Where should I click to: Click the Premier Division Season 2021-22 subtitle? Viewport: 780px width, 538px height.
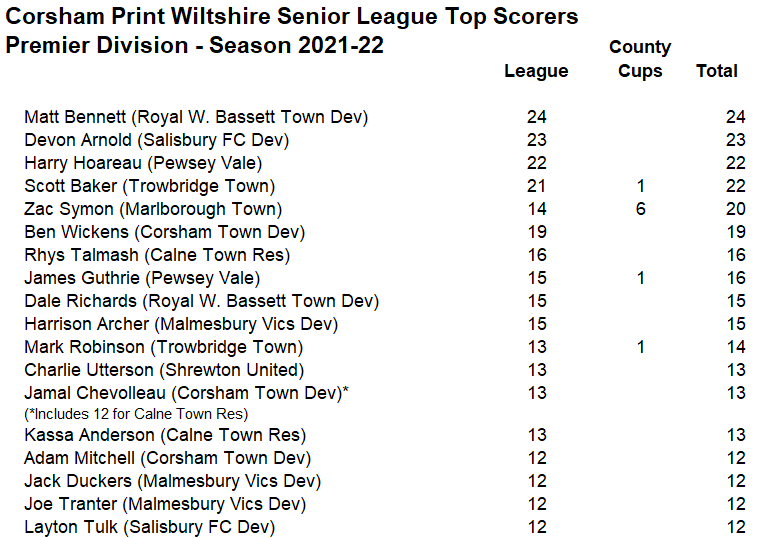point(195,45)
